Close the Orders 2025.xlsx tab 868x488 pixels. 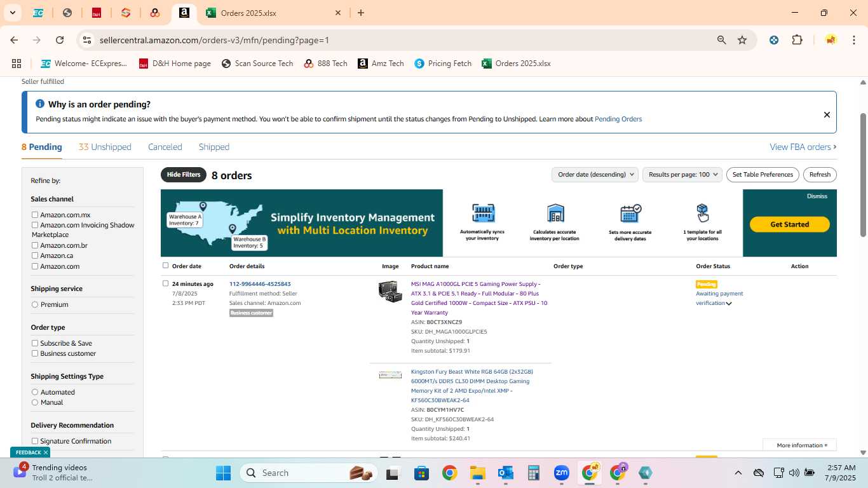click(338, 13)
